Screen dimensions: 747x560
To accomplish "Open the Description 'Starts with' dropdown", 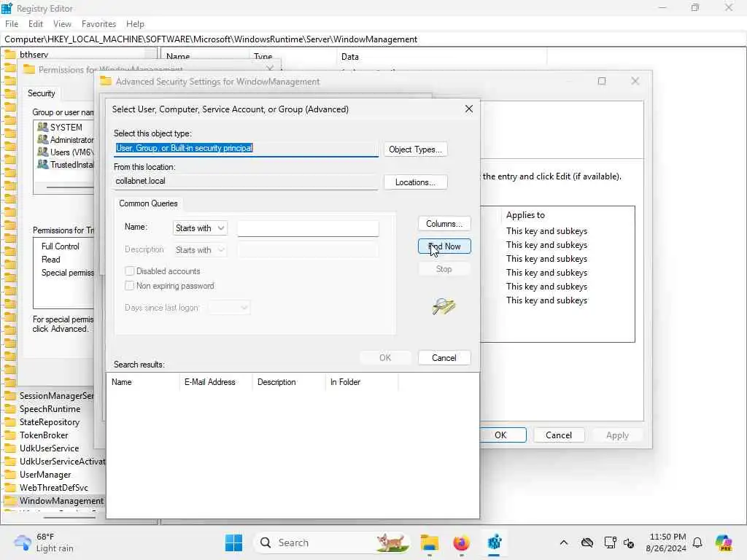I will tap(200, 250).
